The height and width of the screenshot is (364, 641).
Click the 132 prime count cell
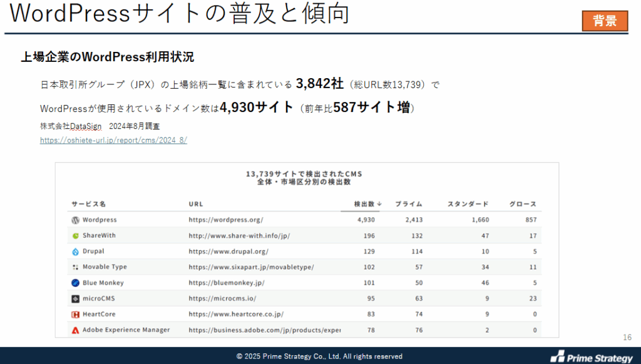pyautogui.click(x=417, y=236)
